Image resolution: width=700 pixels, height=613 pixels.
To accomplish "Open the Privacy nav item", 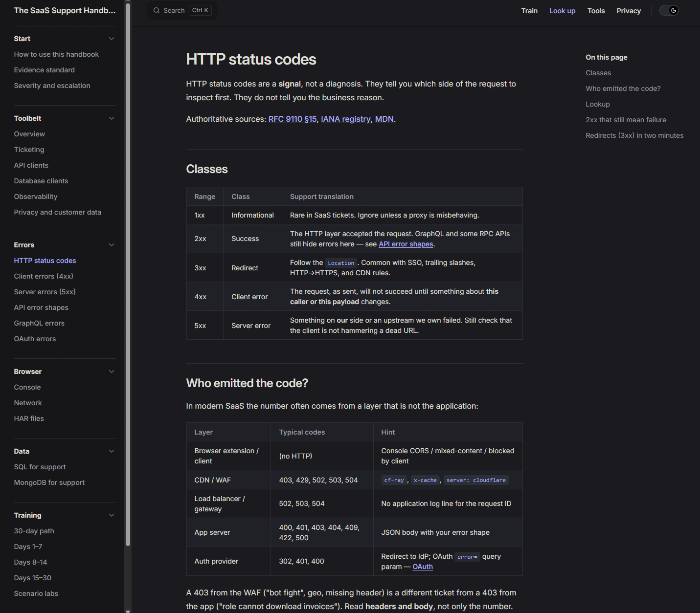I will pos(629,11).
